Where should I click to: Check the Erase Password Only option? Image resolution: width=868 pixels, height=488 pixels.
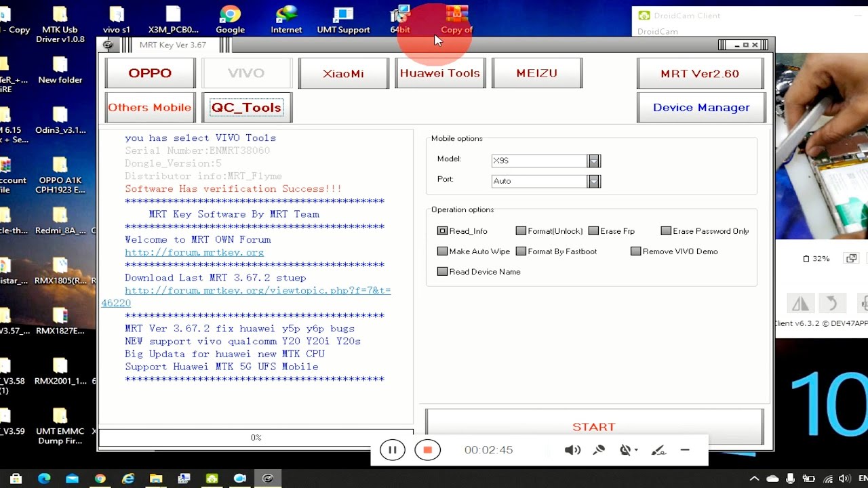pyautogui.click(x=666, y=231)
